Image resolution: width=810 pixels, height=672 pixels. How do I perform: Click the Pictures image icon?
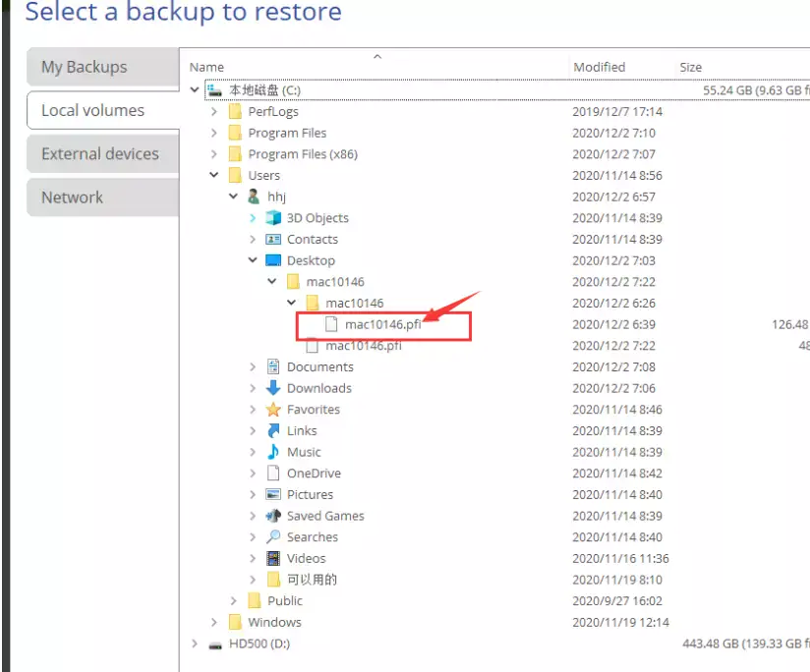(273, 494)
